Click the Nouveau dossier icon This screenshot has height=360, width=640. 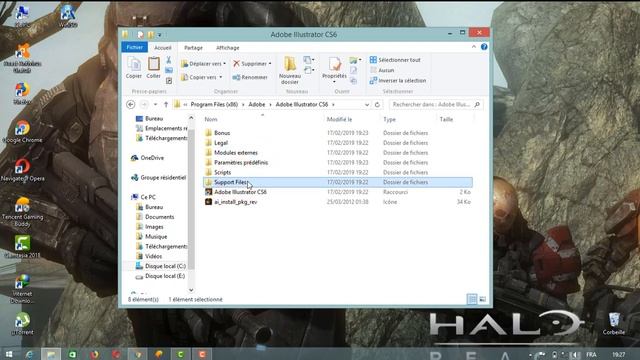(290, 70)
